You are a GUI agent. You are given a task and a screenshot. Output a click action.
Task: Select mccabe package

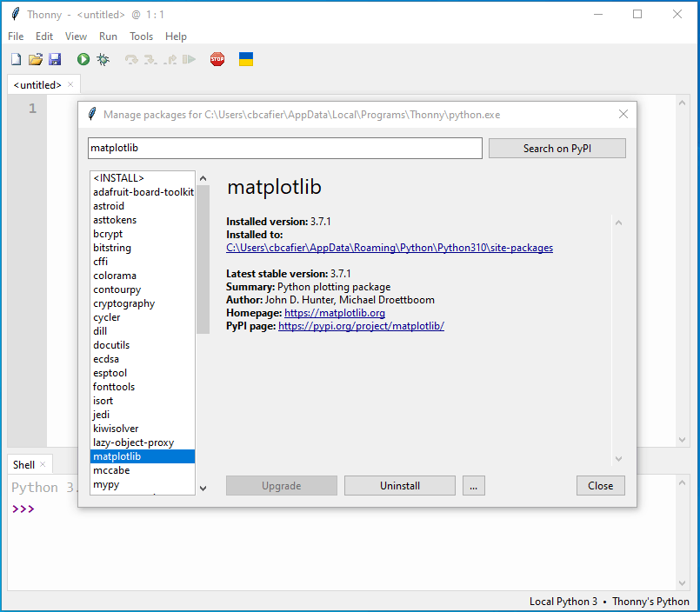[143, 470]
